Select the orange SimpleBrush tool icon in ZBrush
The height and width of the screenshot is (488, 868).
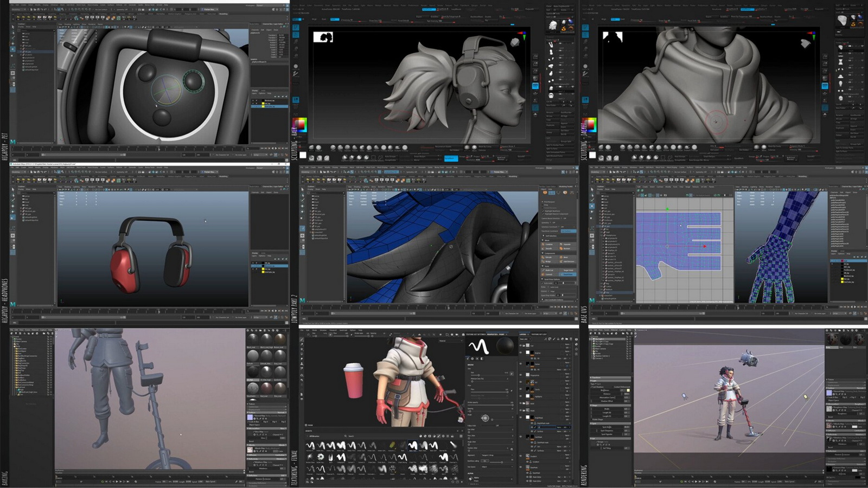[564, 29]
